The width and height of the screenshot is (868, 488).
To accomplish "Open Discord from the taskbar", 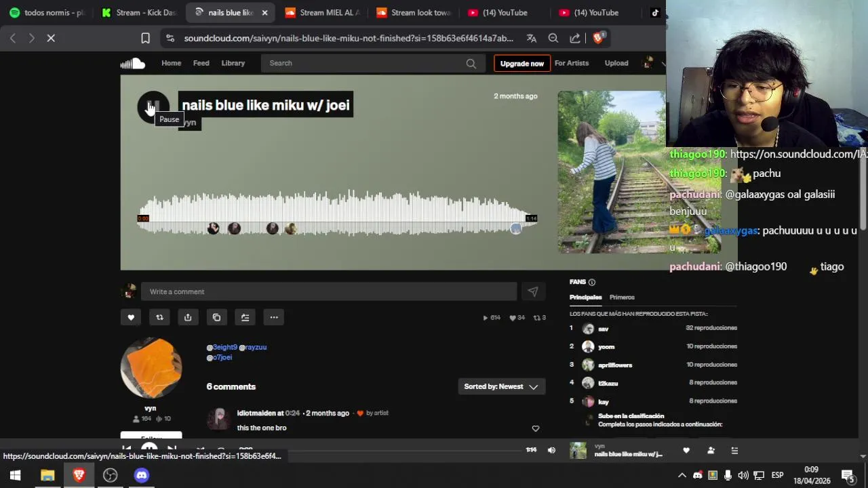I will [141, 475].
